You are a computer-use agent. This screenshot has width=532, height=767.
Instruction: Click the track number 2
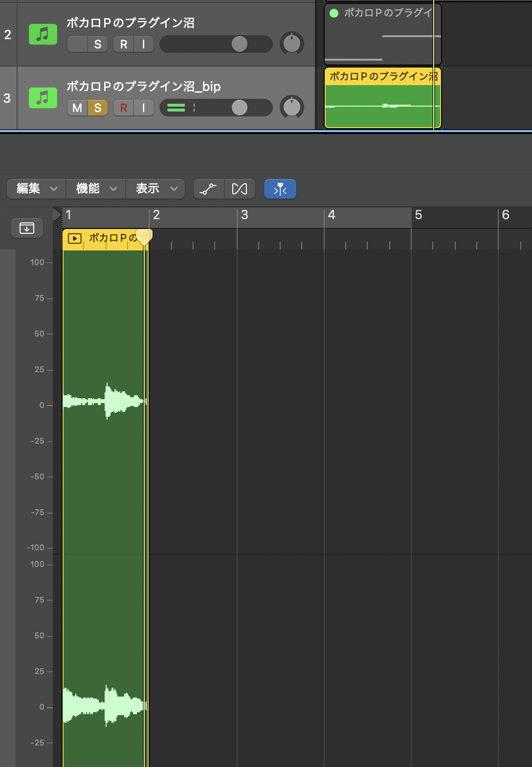tap(7, 35)
